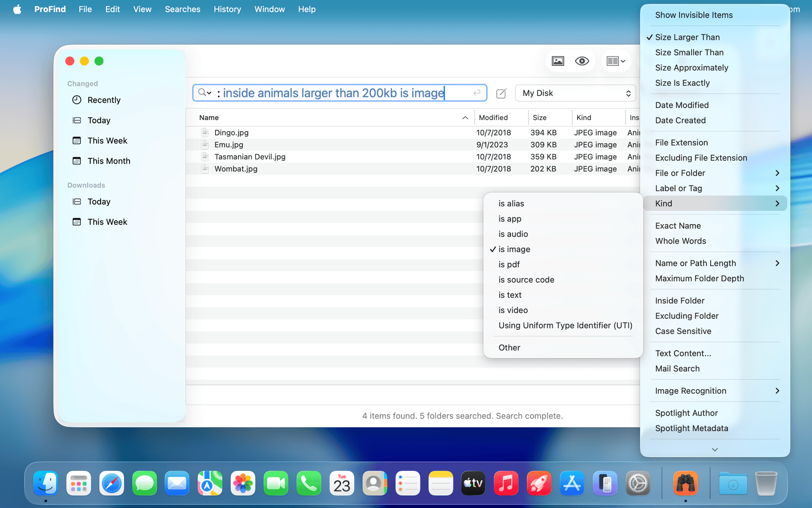Open Messages from the Dock
This screenshot has height=508, width=812.
144,484
